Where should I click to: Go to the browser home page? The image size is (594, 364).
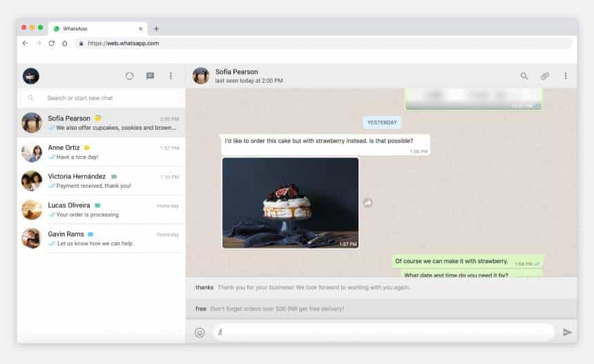click(65, 44)
